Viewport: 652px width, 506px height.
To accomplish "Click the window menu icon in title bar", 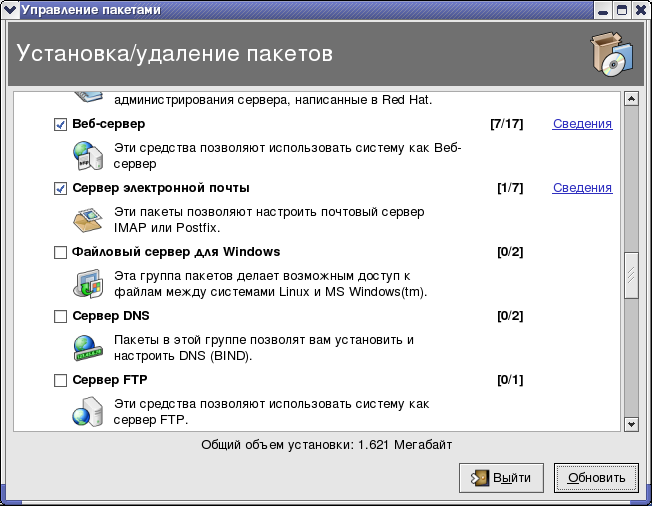I will pos(11,10).
